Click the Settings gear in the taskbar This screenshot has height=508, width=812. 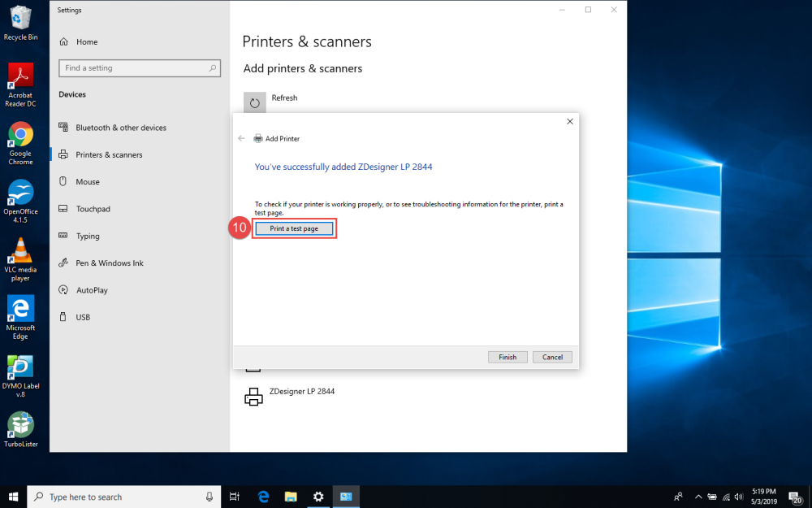tap(318, 497)
